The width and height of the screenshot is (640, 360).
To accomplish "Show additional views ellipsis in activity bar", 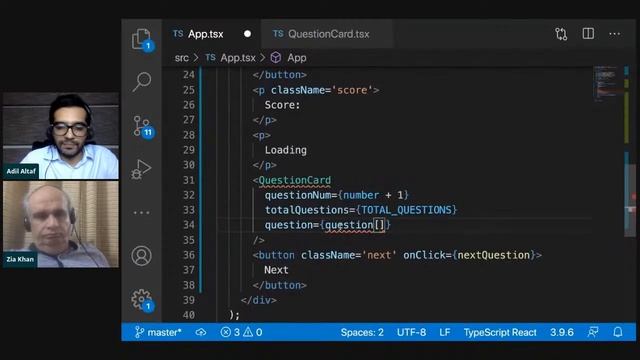I will click(x=141, y=213).
